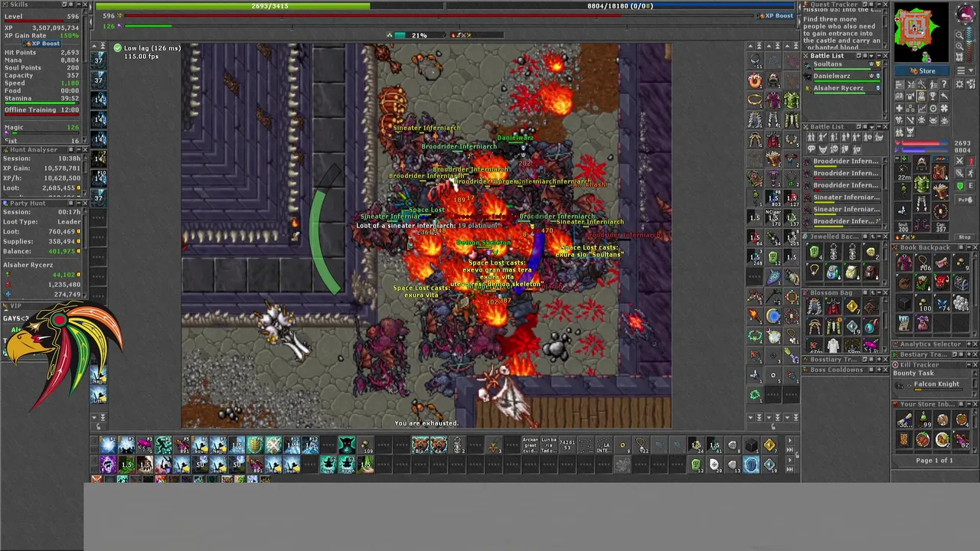Toggle expert mode E button
The height and width of the screenshot is (551, 980).
click(971, 185)
